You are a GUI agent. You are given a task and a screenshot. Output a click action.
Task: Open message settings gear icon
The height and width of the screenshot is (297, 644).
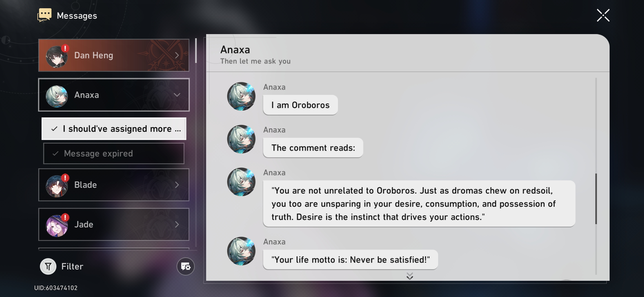(185, 266)
